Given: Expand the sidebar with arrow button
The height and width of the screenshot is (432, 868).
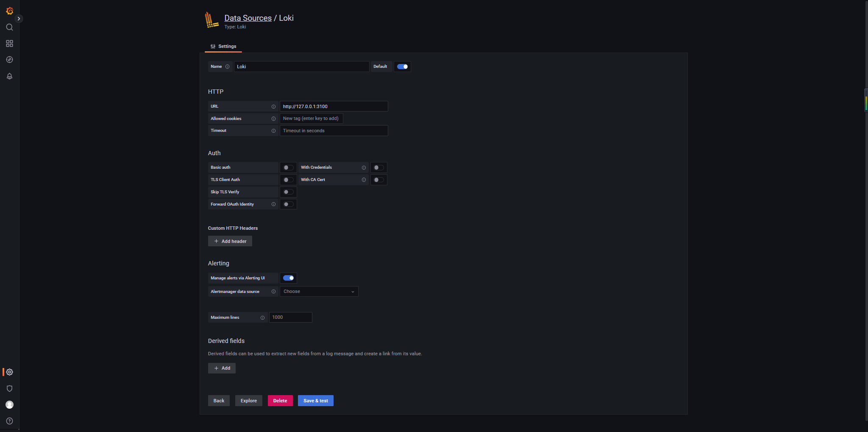Looking at the screenshot, I should pyautogui.click(x=19, y=19).
